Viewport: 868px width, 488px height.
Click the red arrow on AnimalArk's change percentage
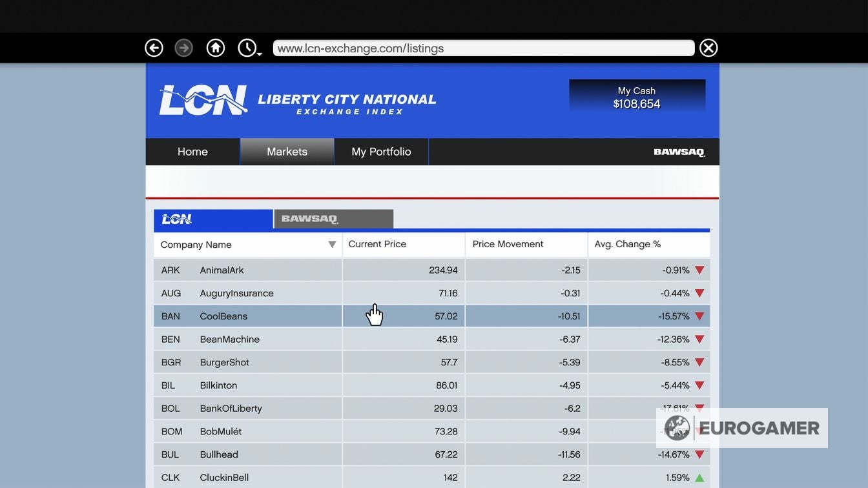[699, 270]
